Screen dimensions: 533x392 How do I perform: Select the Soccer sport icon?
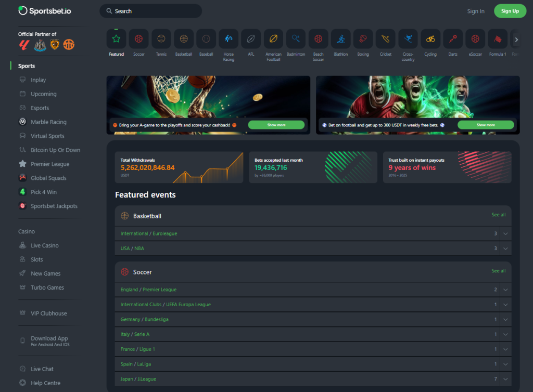[138, 39]
